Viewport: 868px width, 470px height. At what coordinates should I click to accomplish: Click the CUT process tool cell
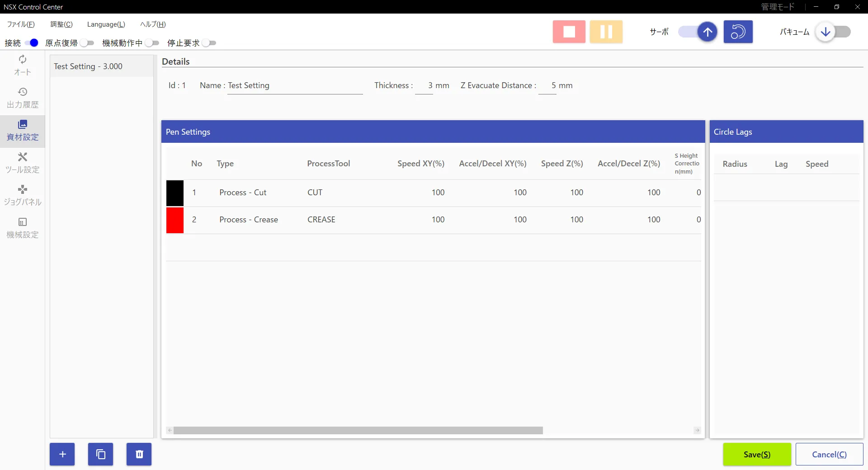[x=315, y=193]
